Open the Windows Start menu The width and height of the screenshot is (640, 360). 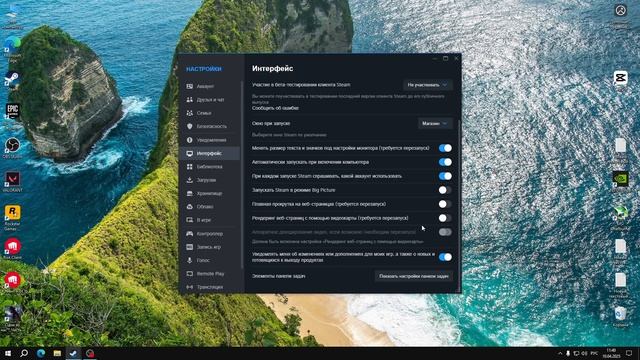[x=8, y=353]
